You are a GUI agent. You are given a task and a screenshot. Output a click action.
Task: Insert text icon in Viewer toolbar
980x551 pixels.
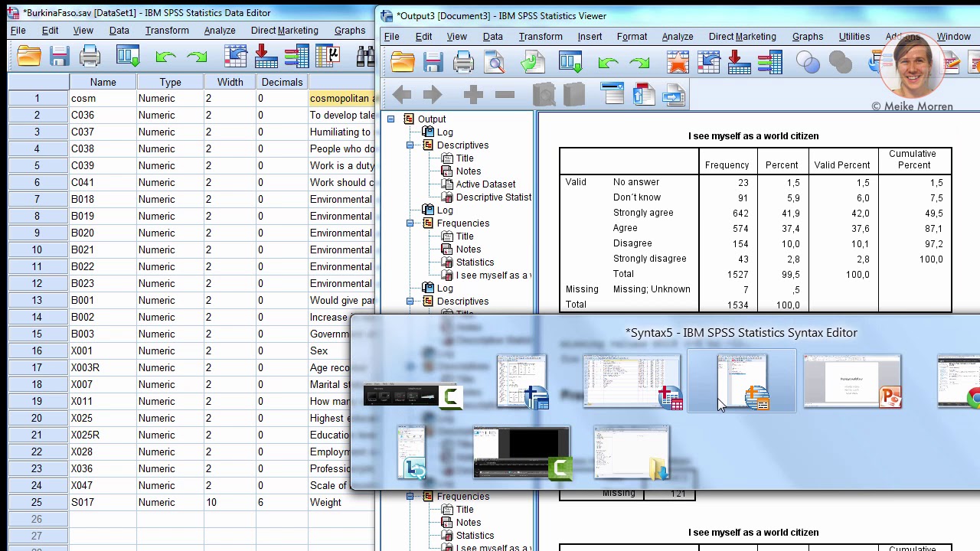point(673,94)
